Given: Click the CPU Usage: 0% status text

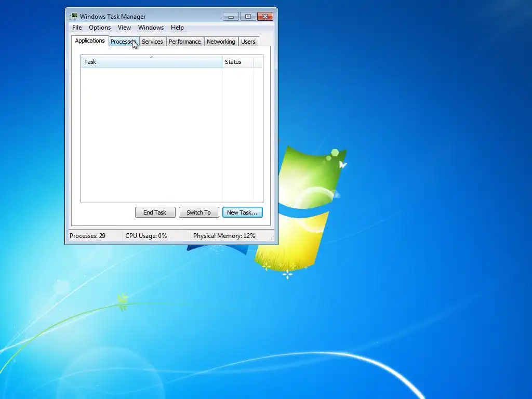Looking at the screenshot, I should [x=146, y=236].
